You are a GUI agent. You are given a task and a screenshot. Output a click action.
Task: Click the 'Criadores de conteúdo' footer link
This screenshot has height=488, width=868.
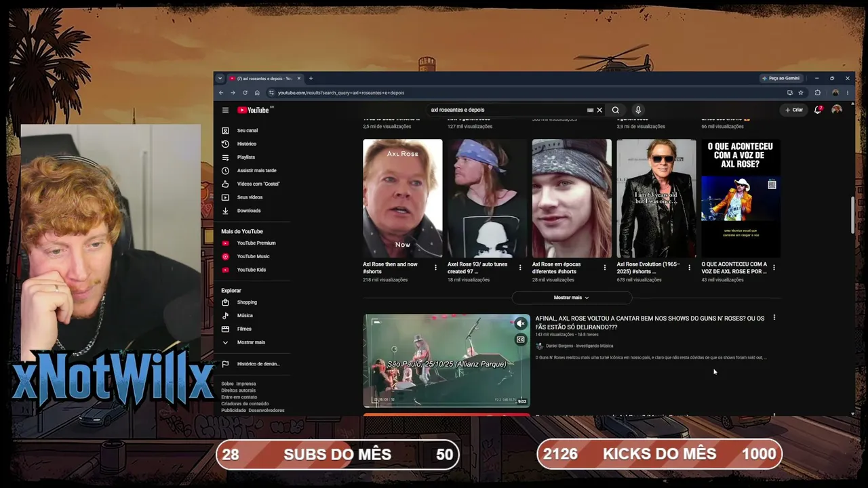pyautogui.click(x=245, y=404)
